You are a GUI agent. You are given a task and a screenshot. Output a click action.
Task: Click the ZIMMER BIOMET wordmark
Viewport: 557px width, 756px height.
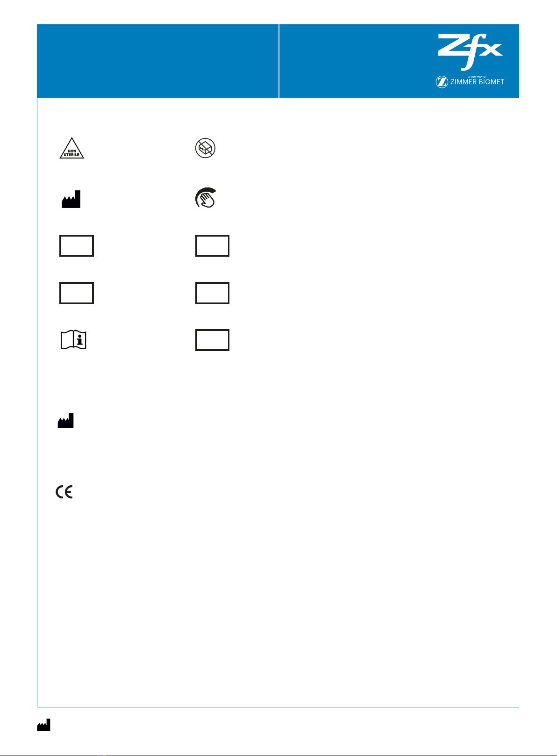click(477, 82)
